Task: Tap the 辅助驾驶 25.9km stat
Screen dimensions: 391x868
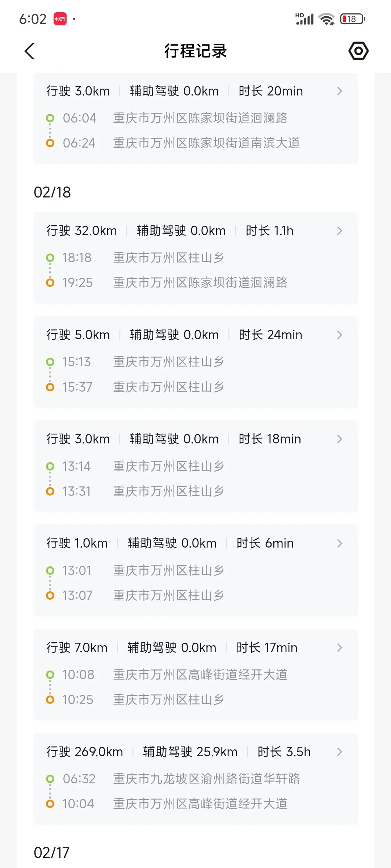Action: [x=190, y=752]
